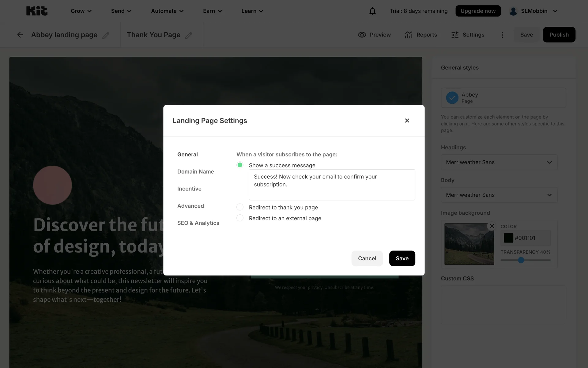Click the transparency slider handle
Viewport: 588px width, 368px height.
click(521, 260)
